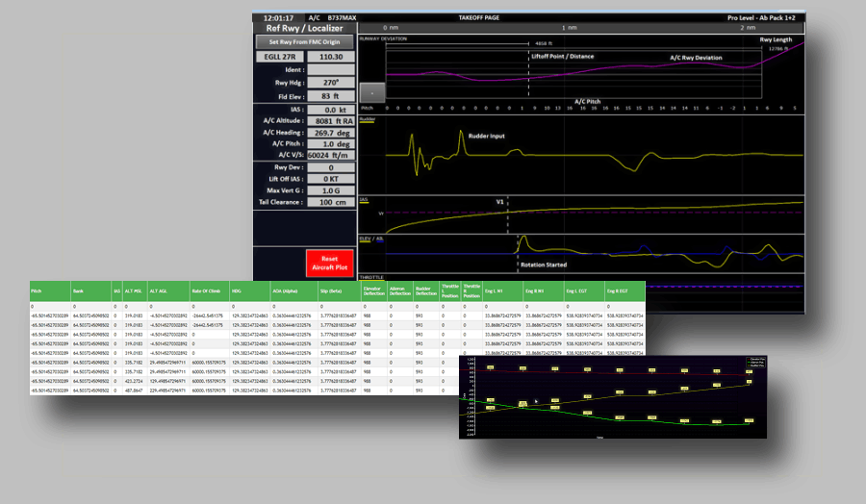866x504 pixels.
Task: Click the Tail Clearance 100 cm field
Action: tap(330, 202)
